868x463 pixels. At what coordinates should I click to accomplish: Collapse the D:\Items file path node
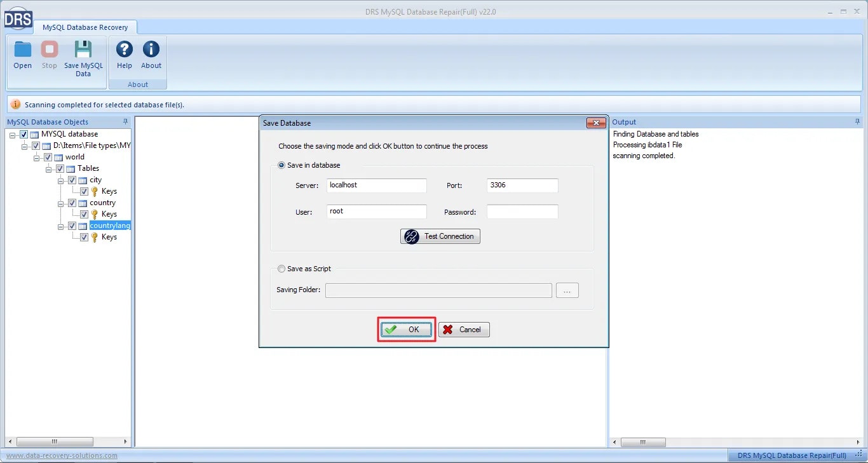coord(25,146)
